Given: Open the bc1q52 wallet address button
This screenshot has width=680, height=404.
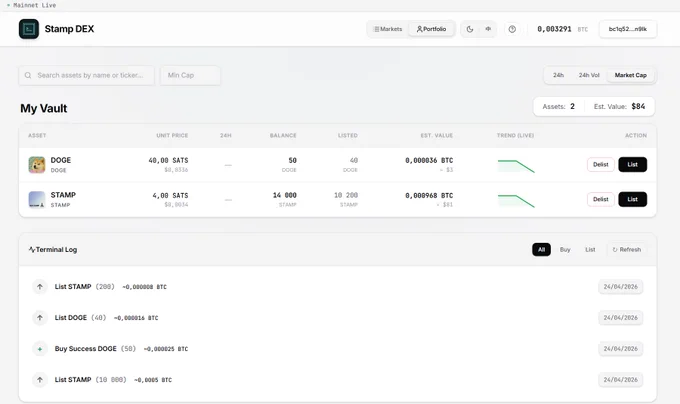Looking at the screenshot, I should (628, 29).
